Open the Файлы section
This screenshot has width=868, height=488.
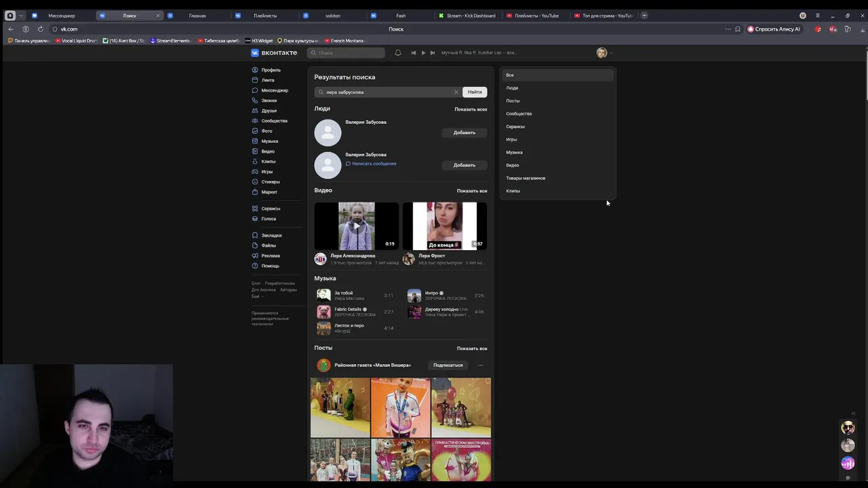point(269,245)
